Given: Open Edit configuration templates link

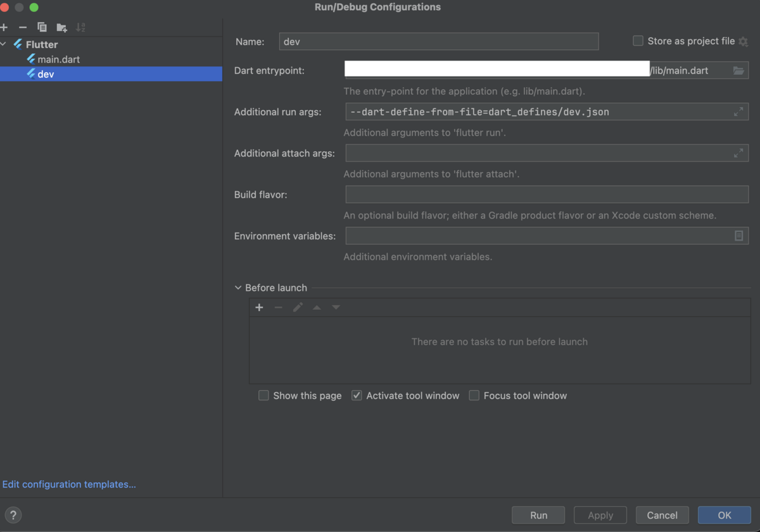Looking at the screenshot, I should click(x=69, y=484).
